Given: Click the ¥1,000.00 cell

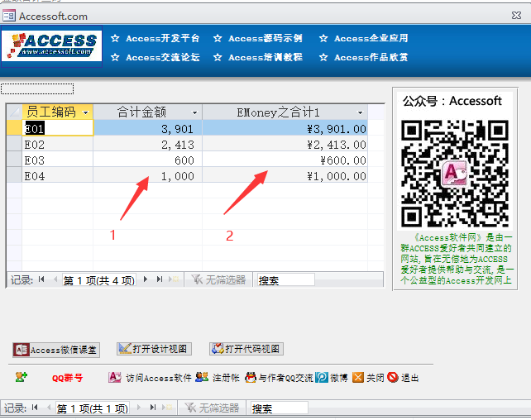Looking at the screenshot, I should click(285, 176).
